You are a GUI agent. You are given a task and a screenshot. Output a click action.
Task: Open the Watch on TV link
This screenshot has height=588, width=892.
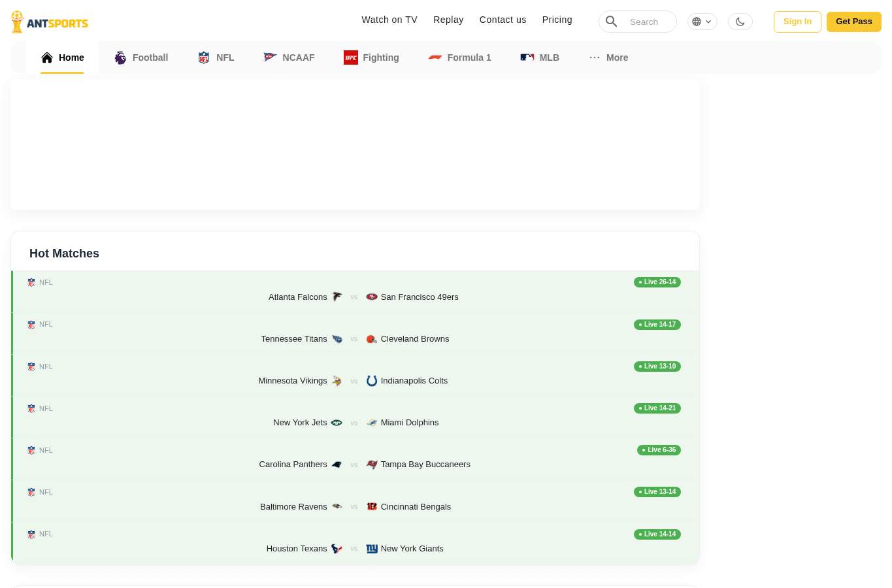click(x=389, y=20)
